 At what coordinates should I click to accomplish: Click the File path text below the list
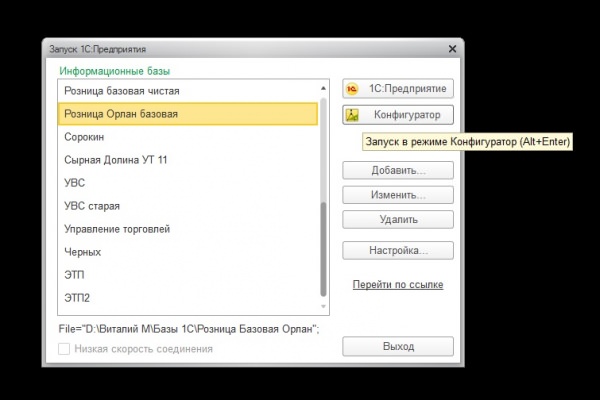click(x=189, y=329)
